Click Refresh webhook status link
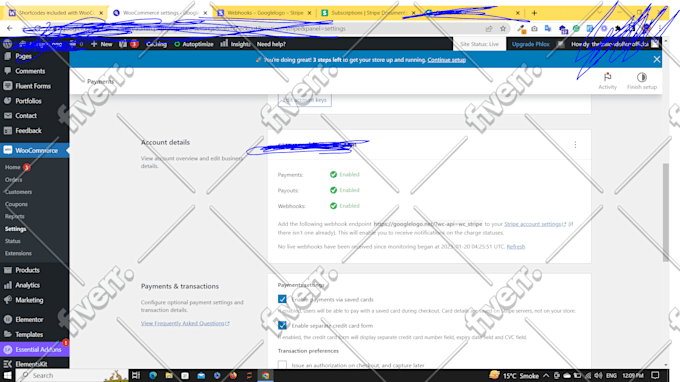The width and height of the screenshot is (680, 382). 516,247
